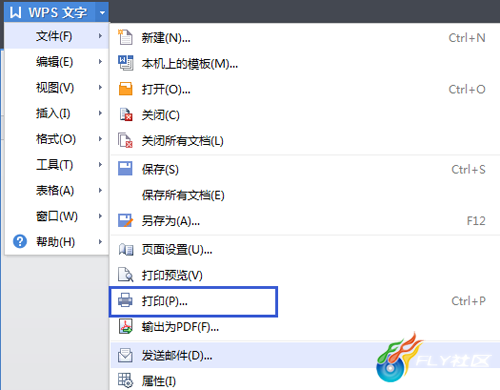This screenshot has width=500, height=390.
Task: Click the orange Open folder icon
Action: point(126,89)
